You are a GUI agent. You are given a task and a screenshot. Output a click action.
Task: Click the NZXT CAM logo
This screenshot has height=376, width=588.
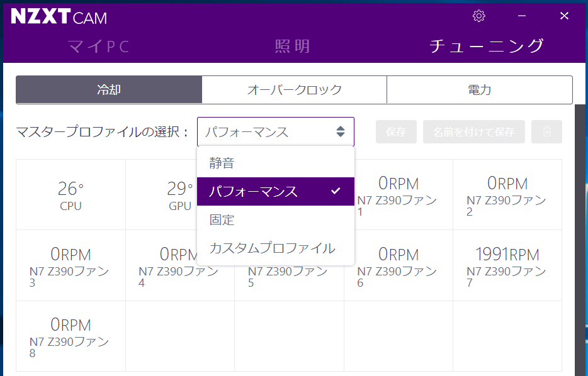coord(59,16)
